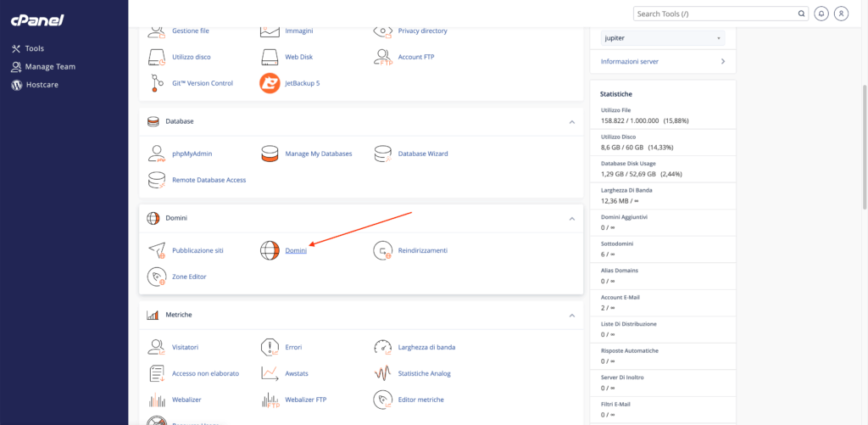
Task: Open the notifications bell icon
Action: click(821, 14)
